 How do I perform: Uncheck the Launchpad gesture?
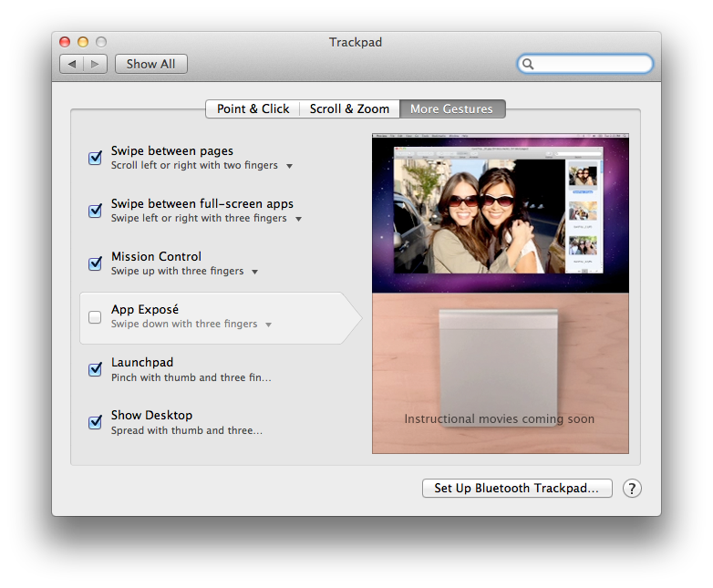point(95,369)
